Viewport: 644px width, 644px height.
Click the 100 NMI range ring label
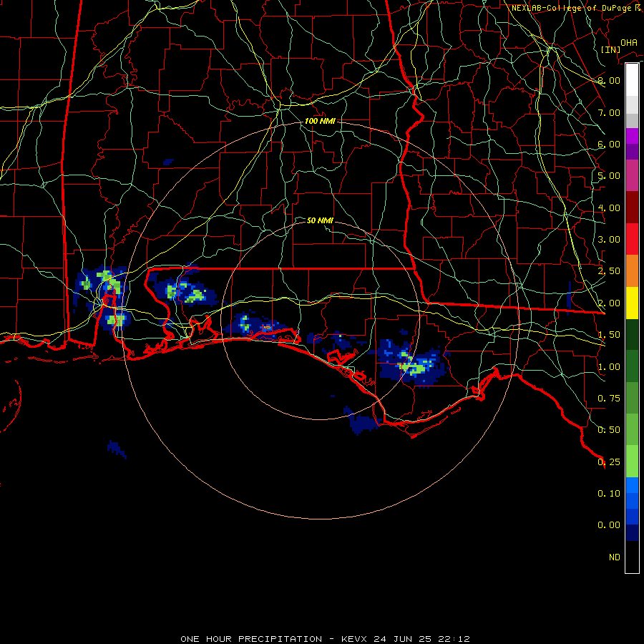coord(320,121)
